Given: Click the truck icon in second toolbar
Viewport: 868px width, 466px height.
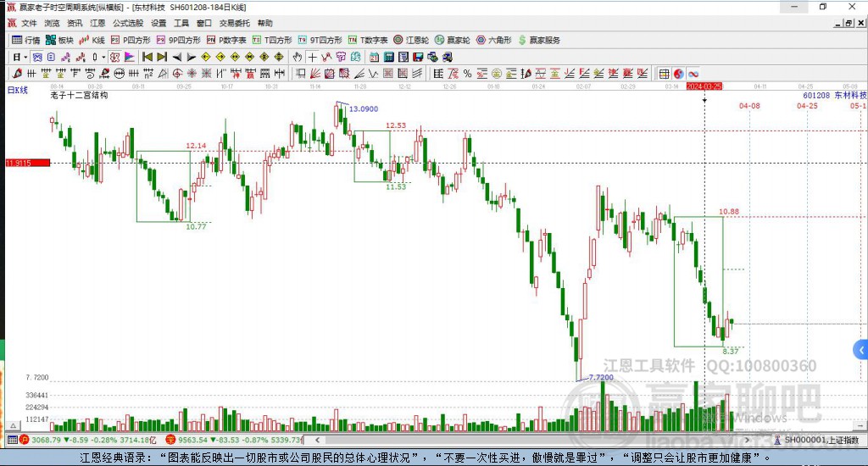Looking at the screenshot, I should point(448,57).
